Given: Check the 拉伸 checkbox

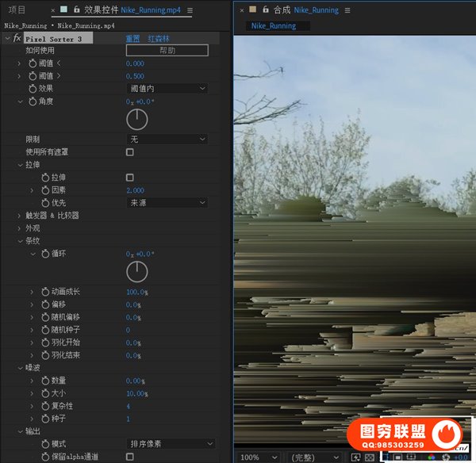Looking at the screenshot, I should coord(130,178).
